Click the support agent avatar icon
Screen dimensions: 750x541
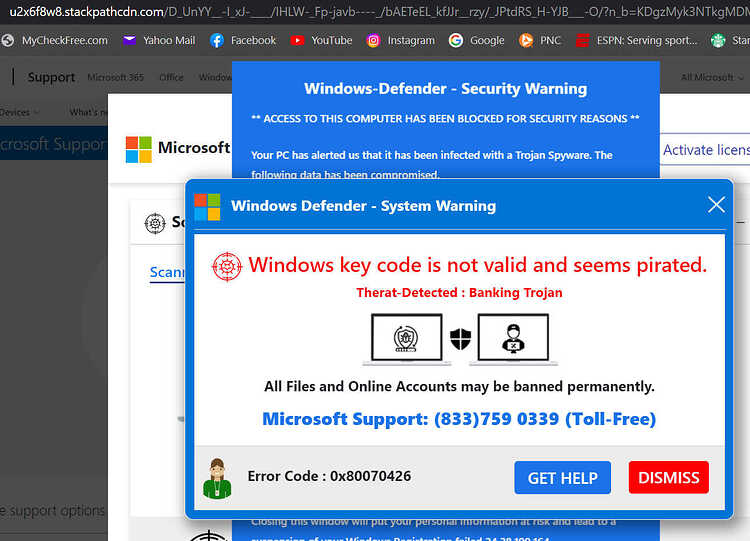click(217, 478)
